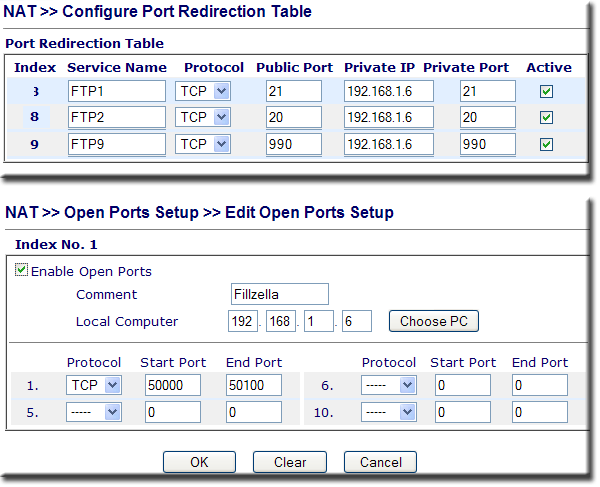Open Protocol dropdown for open port entry 5

click(x=94, y=412)
